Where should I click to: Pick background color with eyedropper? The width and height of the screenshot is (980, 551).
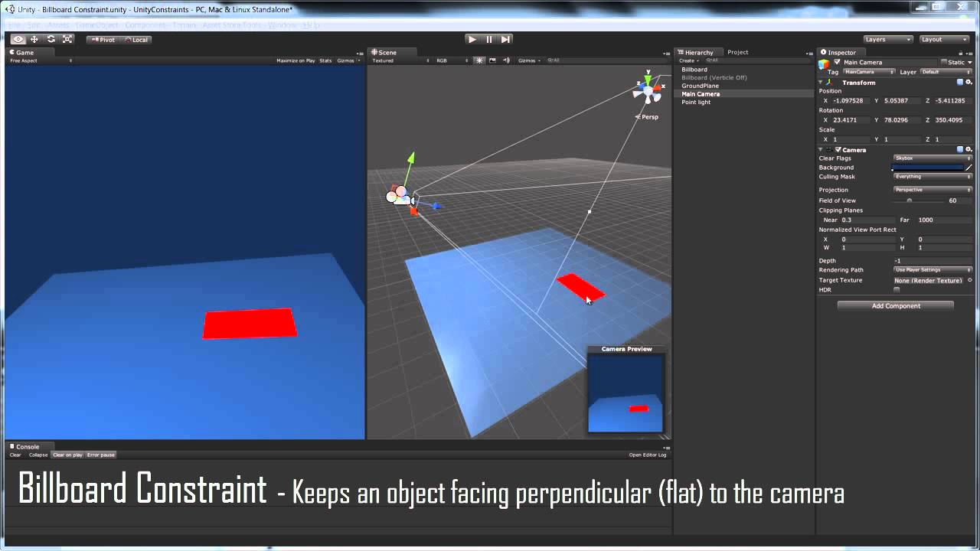pyautogui.click(x=969, y=168)
